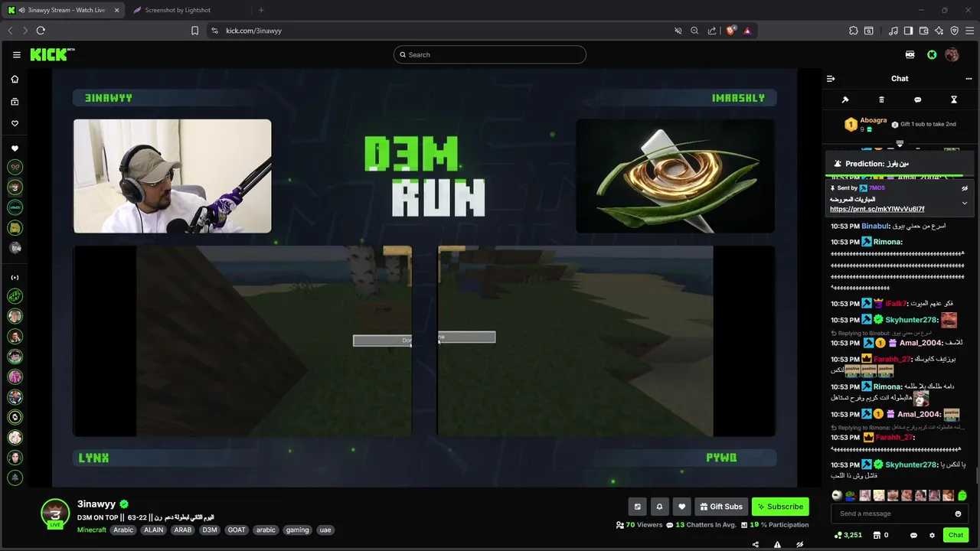
Task: Select the Arabic tag
Action: (123, 530)
